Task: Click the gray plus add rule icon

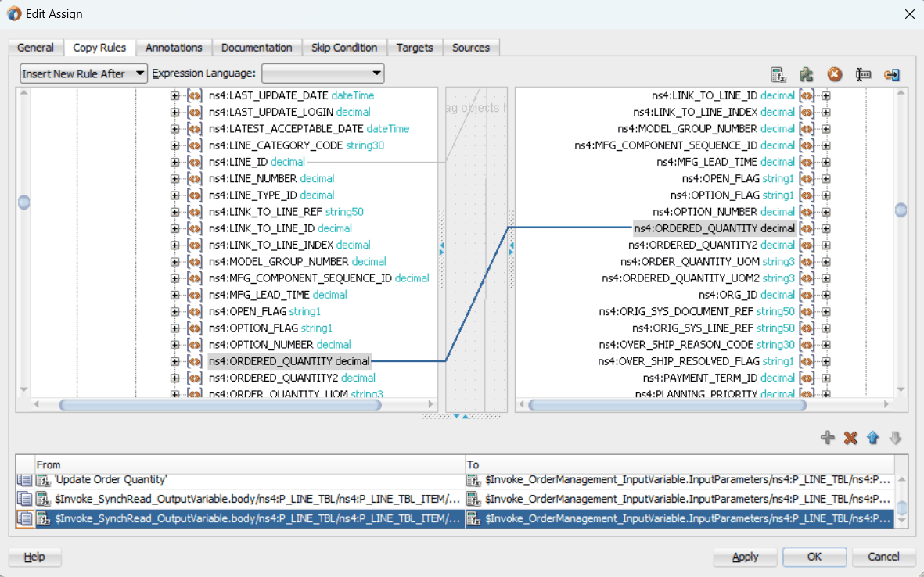Action: point(827,438)
